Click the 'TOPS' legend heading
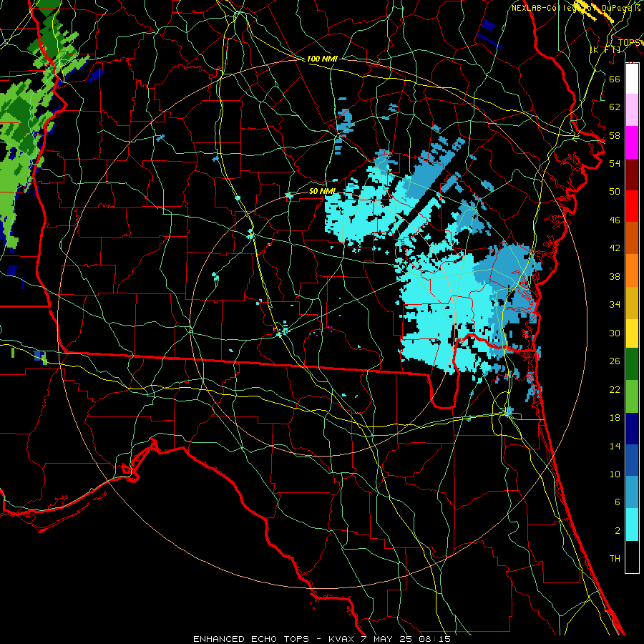Viewport: 644px width, 644px height. point(629,43)
